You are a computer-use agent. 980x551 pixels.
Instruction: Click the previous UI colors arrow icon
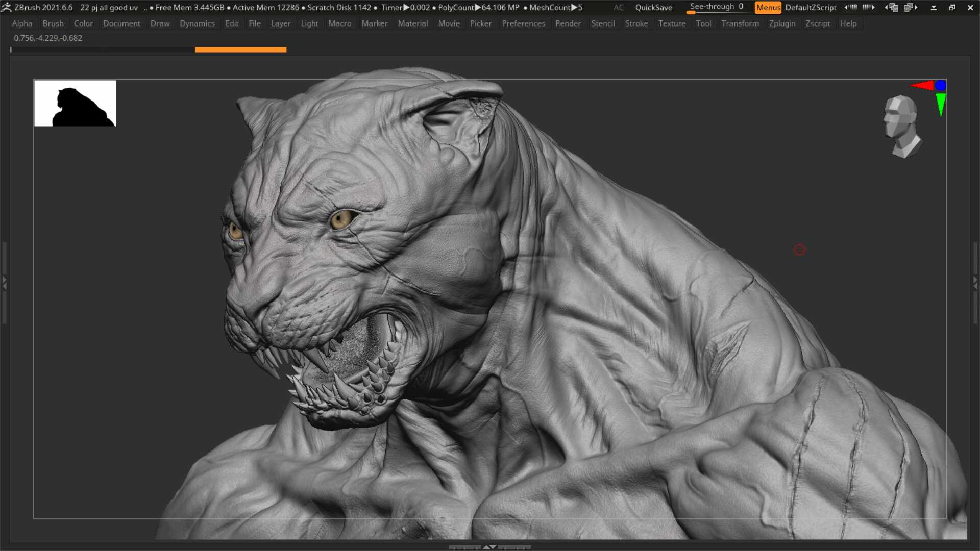(x=851, y=7)
